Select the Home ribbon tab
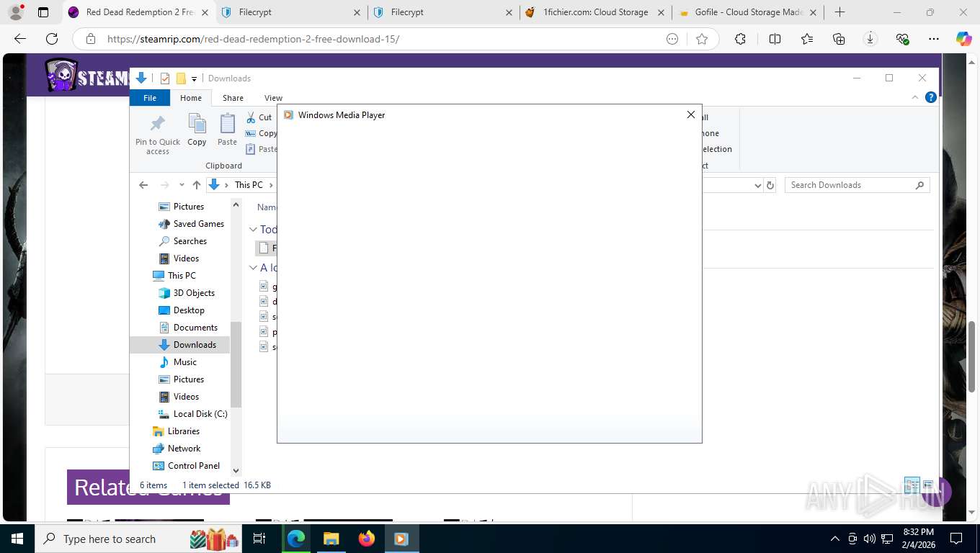The image size is (980, 553). (x=191, y=98)
